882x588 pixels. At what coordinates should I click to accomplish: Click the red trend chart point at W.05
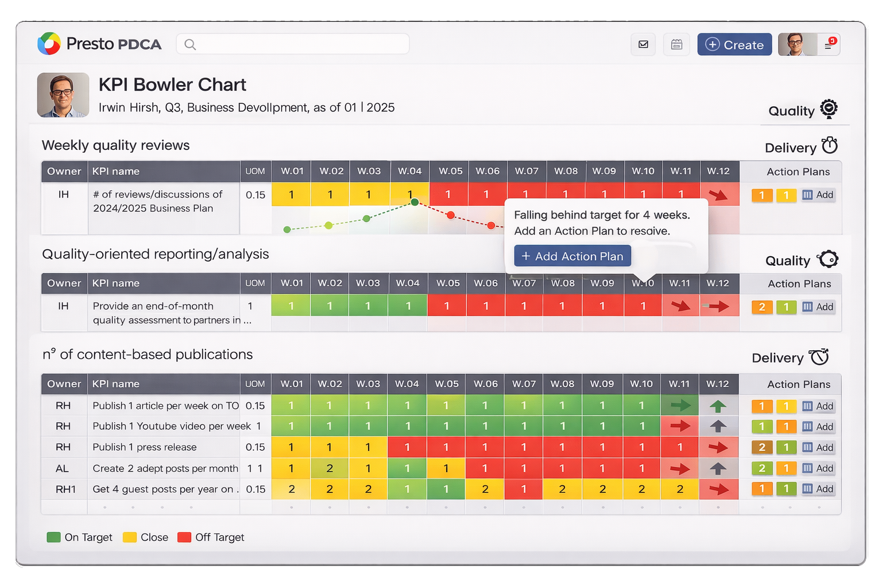(451, 215)
